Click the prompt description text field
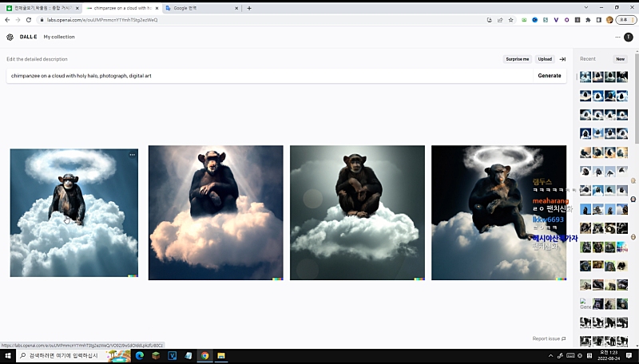 [268, 76]
